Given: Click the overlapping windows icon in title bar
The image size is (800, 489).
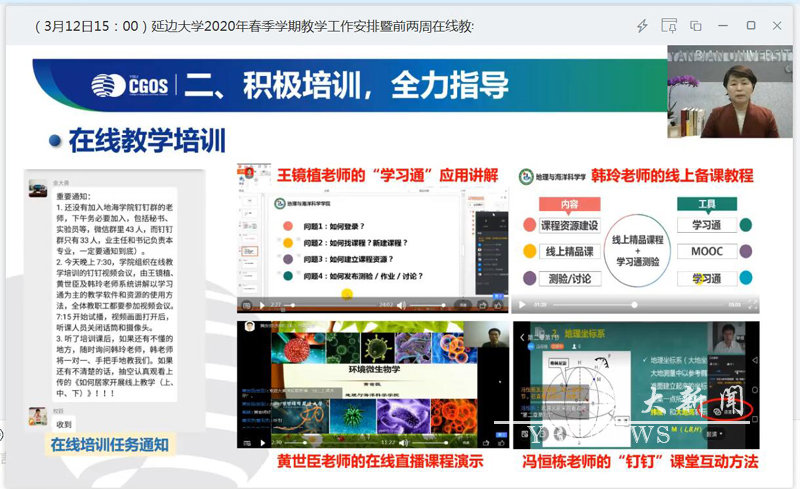Looking at the screenshot, I should point(696,24).
